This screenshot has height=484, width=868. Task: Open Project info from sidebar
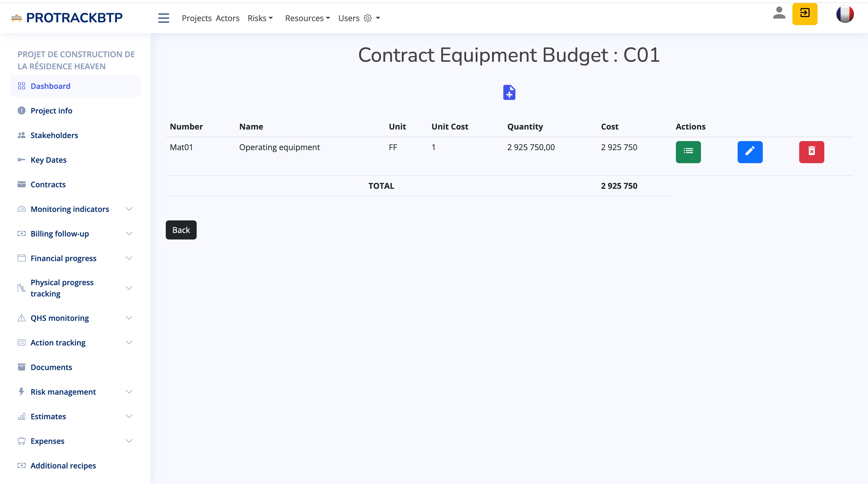click(x=75, y=110)
